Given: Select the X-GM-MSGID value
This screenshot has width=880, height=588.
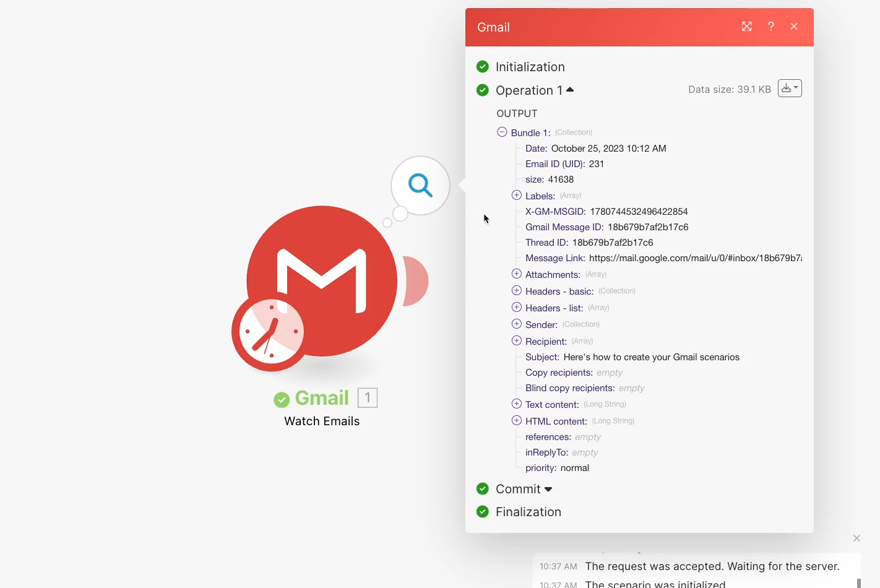Looking at the screenshot, I should tap(639, 212).
